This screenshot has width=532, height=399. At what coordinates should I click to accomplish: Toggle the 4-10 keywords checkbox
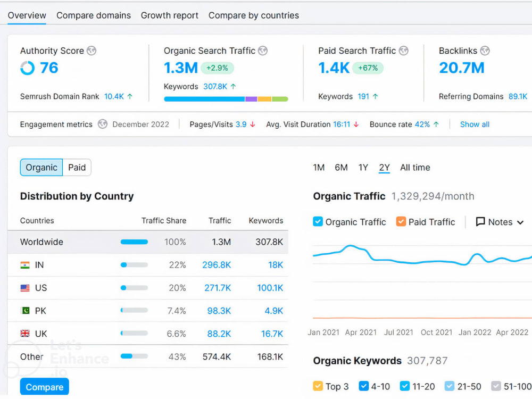[363, 386]
